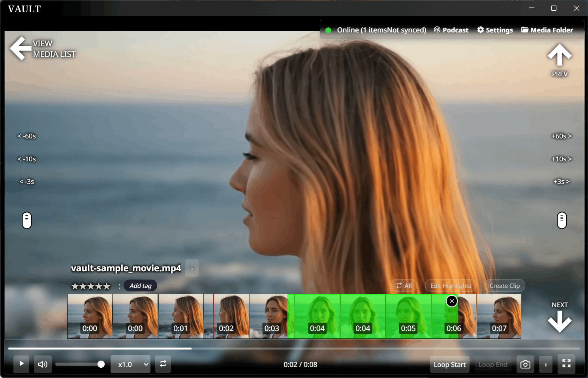The width and height of the screenshot is (588, 378).
Task: Click the vault-sample_movie.mp4 file name
Action: coord(126,268)
